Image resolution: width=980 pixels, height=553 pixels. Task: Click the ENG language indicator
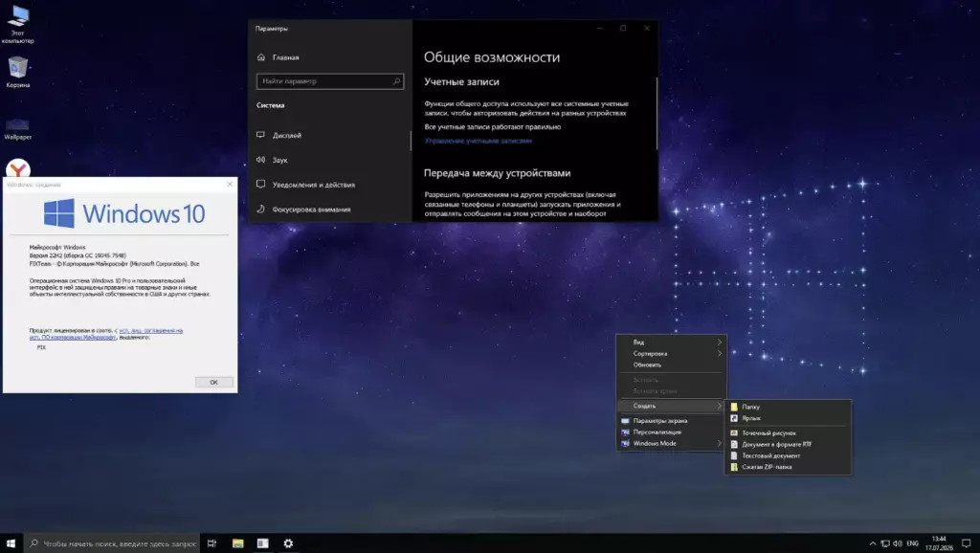click(912, 543)
